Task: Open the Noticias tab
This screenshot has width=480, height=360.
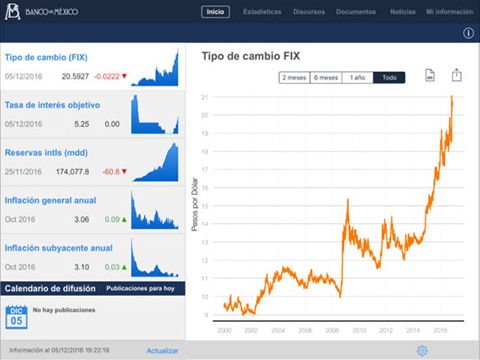Action: click(403, 12)
